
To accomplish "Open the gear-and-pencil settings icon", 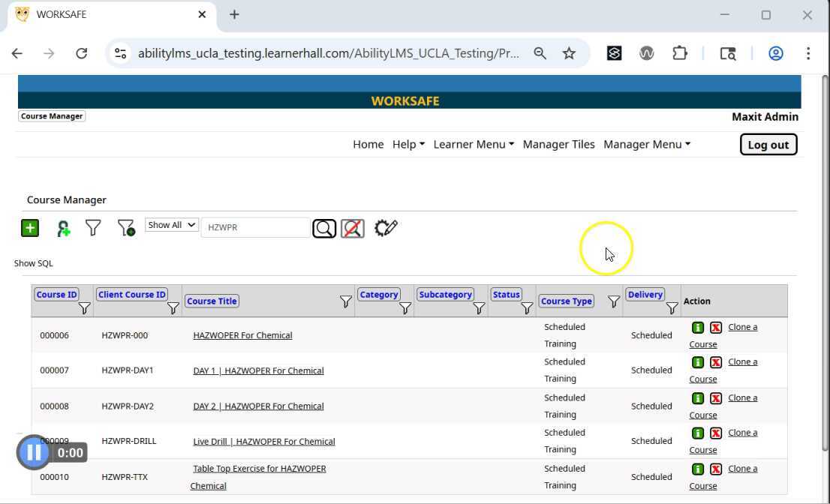I will (x=386, y=228).
